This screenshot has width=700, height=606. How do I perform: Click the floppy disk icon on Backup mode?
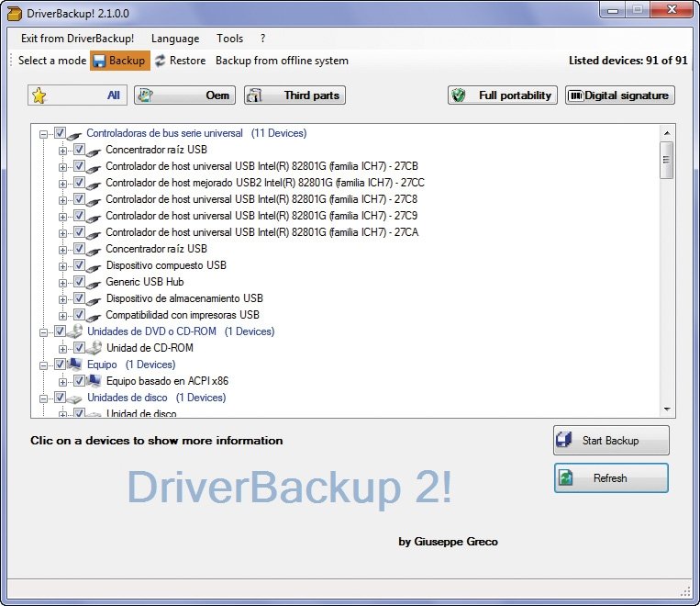pos(99,61)
